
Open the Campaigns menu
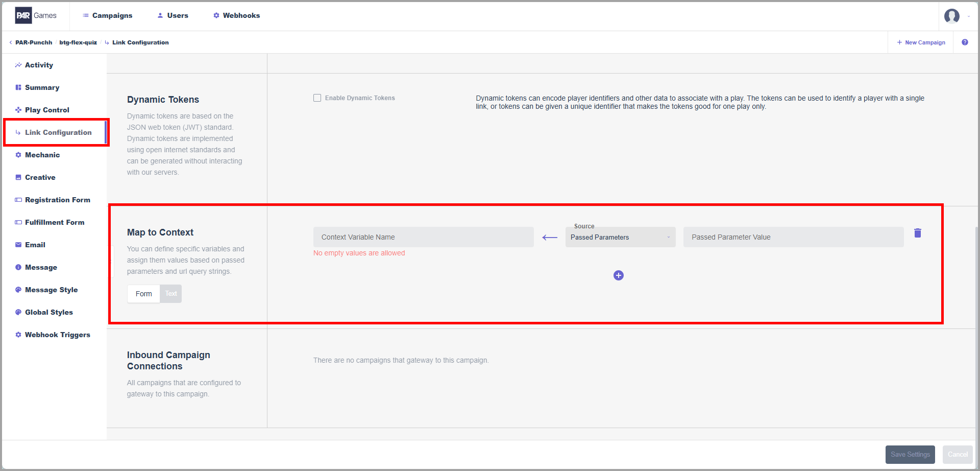click(x=107, y=15)
